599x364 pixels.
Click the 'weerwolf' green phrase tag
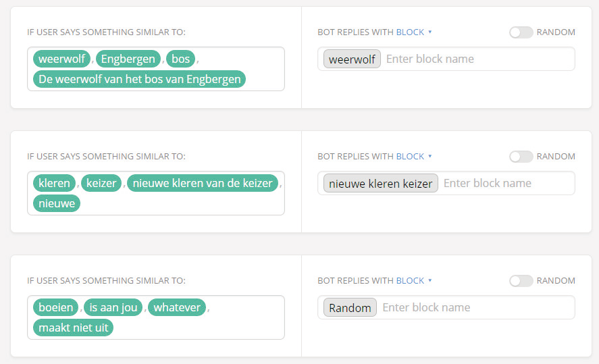pos(61,59)
